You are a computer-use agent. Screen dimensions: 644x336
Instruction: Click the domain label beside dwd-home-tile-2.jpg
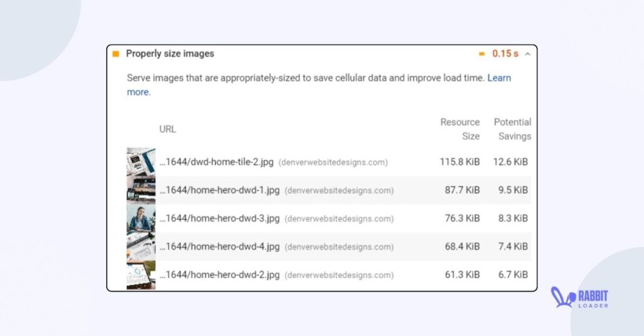(333, 163)
